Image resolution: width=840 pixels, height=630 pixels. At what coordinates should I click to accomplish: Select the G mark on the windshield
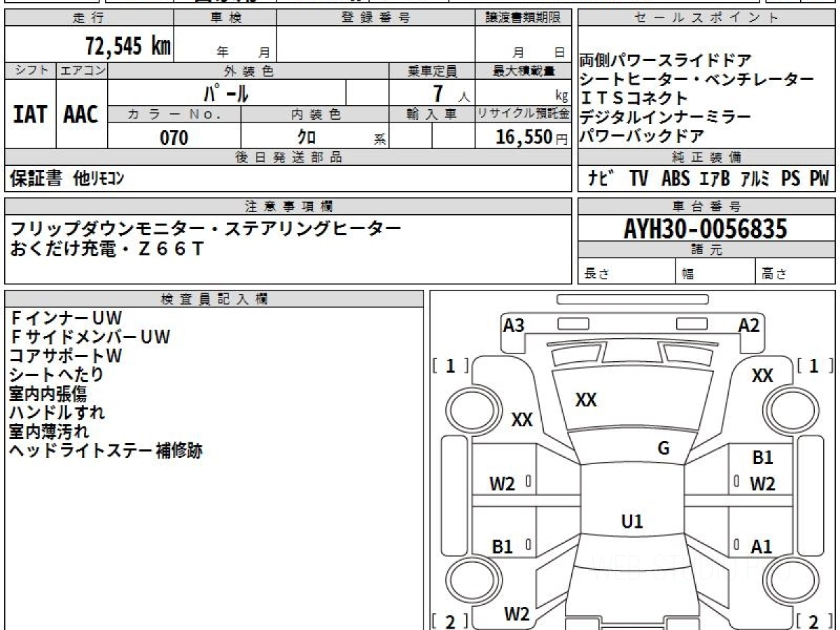(664, 449)
